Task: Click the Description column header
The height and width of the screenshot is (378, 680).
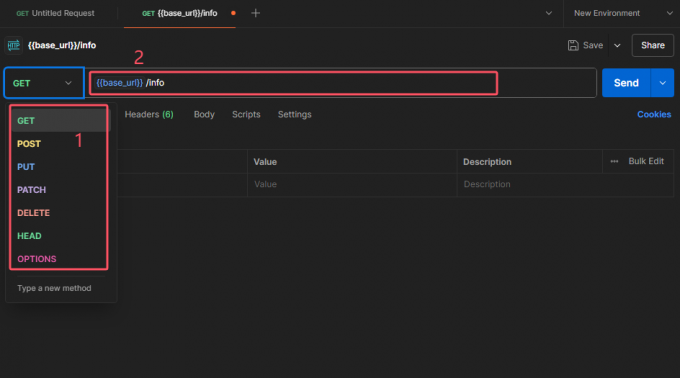Action: (487, 162)
